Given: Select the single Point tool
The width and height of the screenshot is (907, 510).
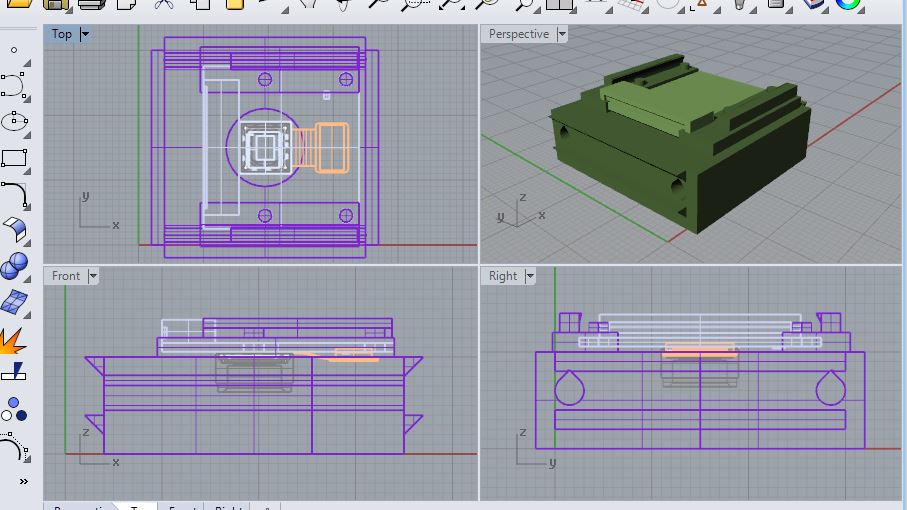Looking at the screenshot, I should click(x=14, y=50).
